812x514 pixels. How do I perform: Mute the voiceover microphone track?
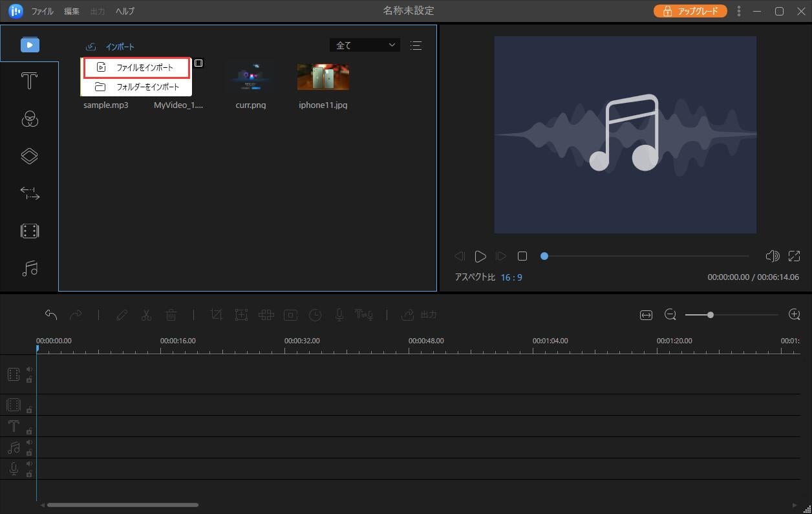29,464
